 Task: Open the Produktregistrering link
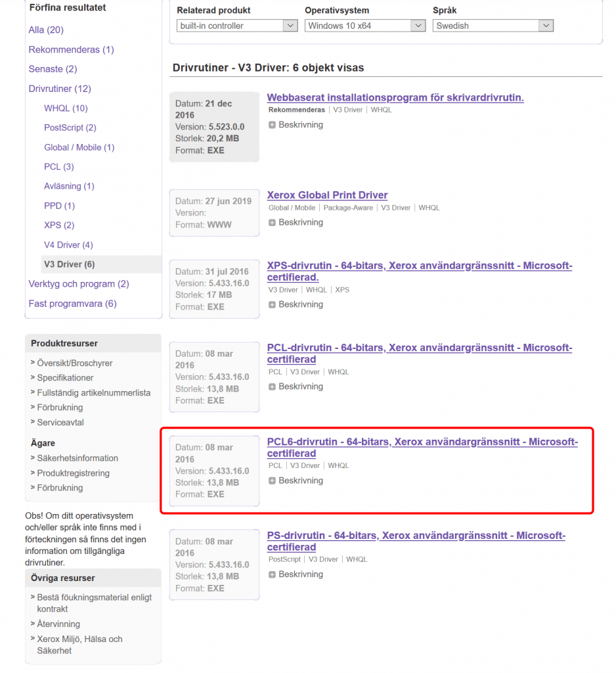[73, 473]
